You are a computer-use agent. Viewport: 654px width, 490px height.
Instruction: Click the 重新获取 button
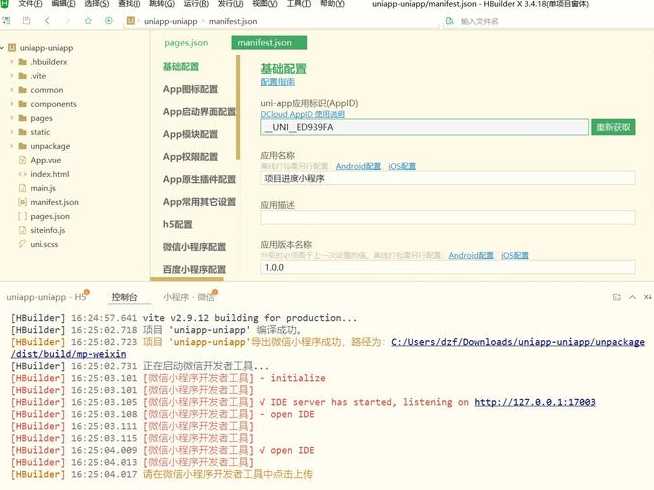click(x=613, y=127)
